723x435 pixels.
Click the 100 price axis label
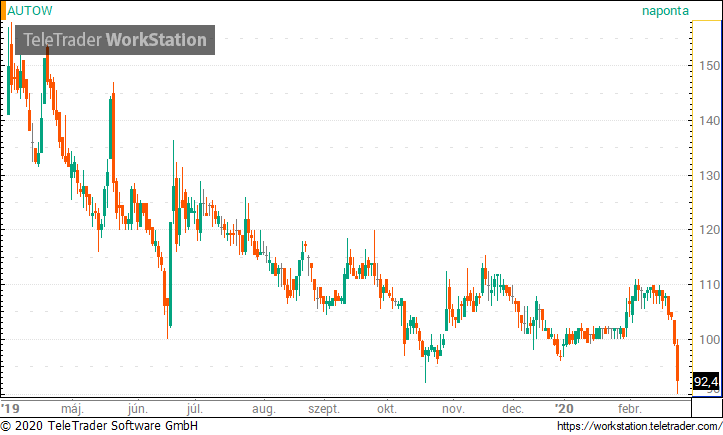pos(709,340)
